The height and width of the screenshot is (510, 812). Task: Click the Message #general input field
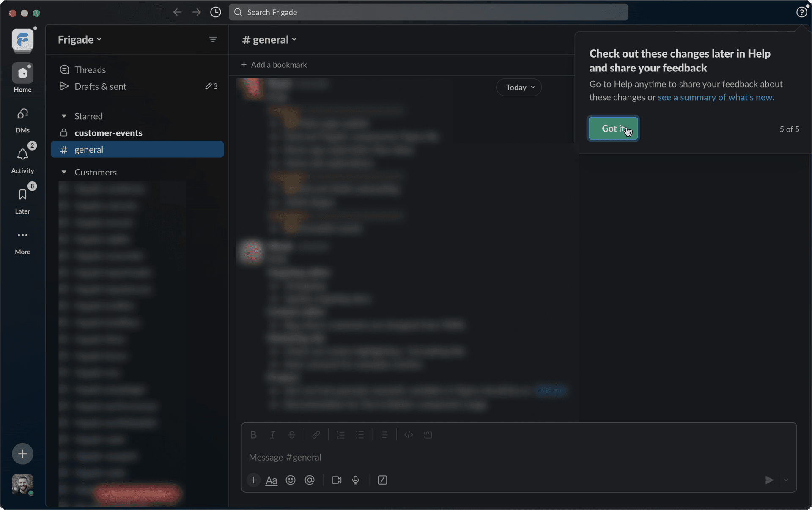tap(519, 458)
